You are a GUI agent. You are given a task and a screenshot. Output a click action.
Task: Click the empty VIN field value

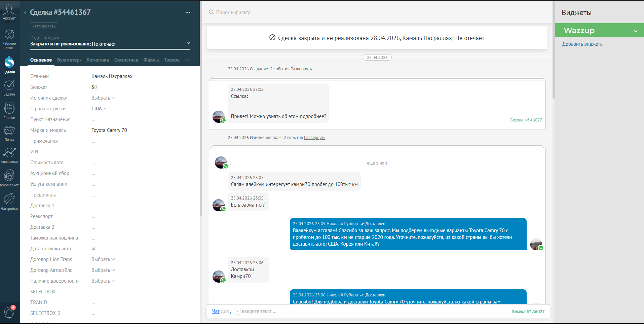93,152
